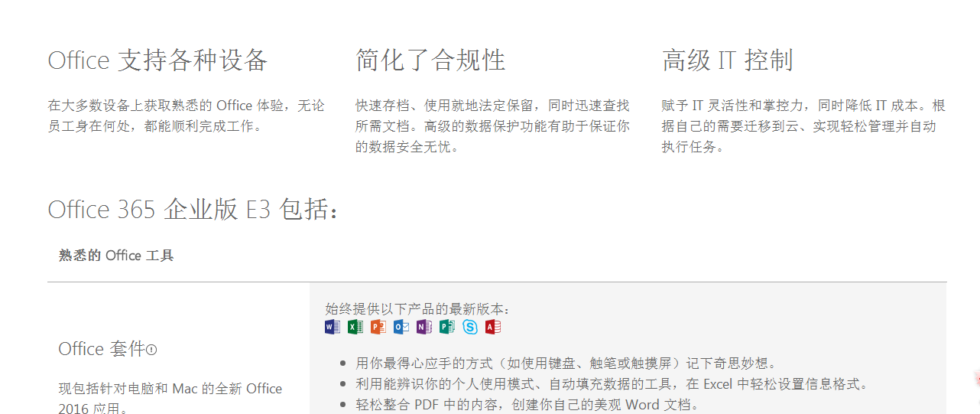Click the paragraph starting 在大多数设备上获取
The image size is (980, 414).
pos(186,116)
